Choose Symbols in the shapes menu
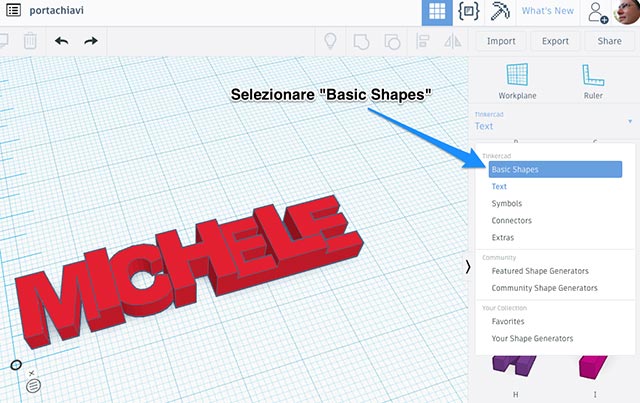This screenshot has width=640, height=403. coord(506,203)
